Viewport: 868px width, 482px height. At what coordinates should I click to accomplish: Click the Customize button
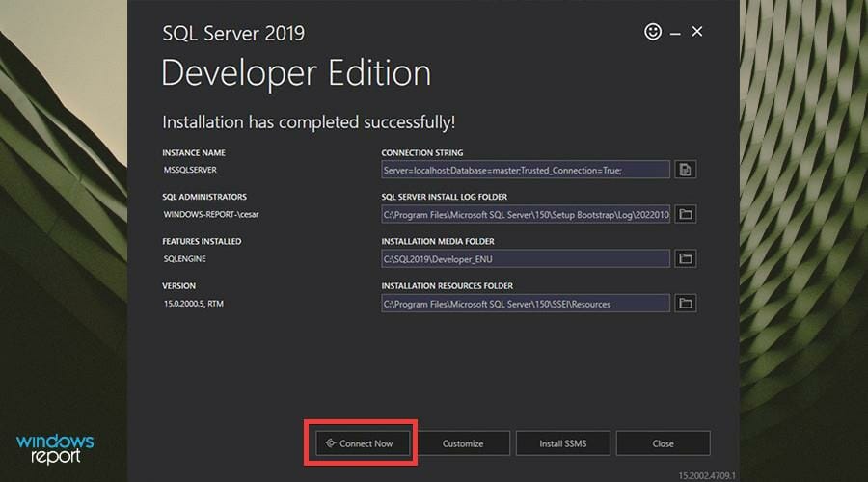463,443
